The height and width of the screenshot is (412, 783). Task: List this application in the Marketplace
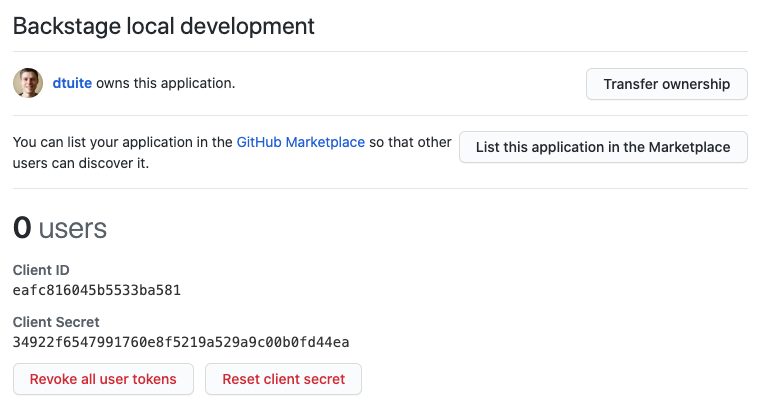603,147
